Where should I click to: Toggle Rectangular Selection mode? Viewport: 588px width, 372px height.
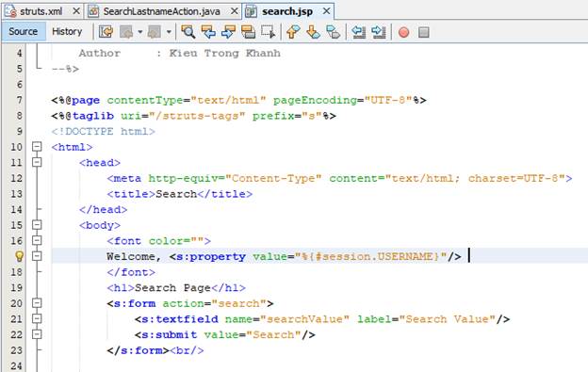(x=269, y=32)
